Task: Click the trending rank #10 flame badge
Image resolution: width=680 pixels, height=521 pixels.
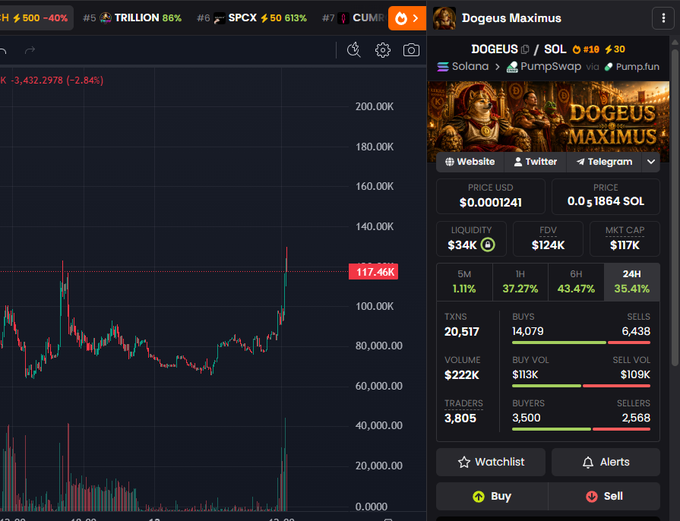Action: 586,49
